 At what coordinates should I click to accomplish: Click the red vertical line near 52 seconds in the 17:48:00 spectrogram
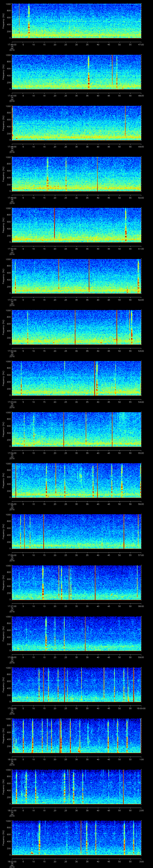coord(125,121)
